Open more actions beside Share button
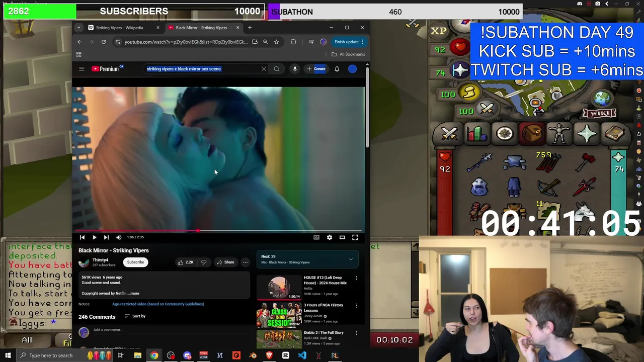Screen dimensions: 644x362 coord(245,262)
